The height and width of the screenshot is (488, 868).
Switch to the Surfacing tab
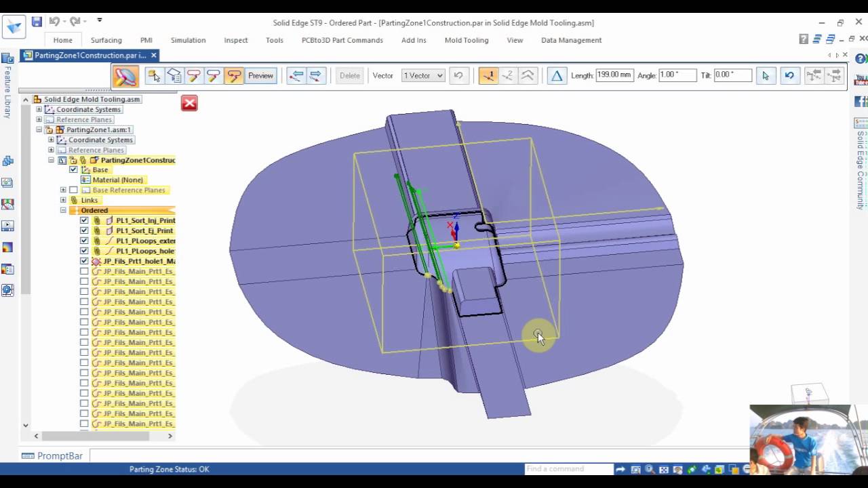click(x=106, y=40)
